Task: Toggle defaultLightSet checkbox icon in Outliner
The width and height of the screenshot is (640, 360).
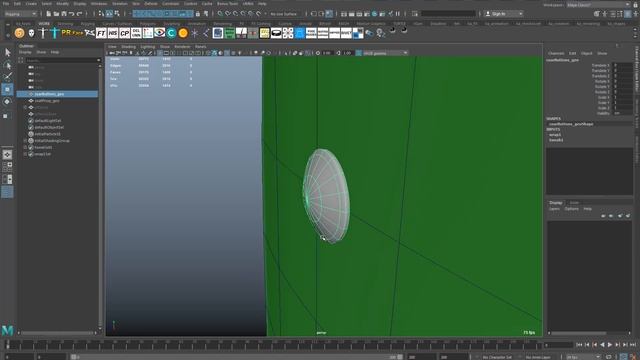Action: [31, 121]
